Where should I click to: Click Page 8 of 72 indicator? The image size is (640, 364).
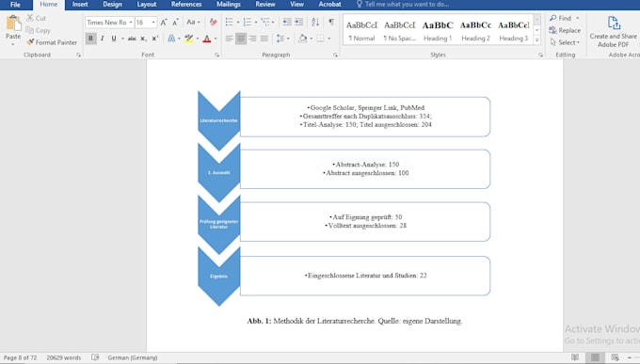click(x=20, y=357)
